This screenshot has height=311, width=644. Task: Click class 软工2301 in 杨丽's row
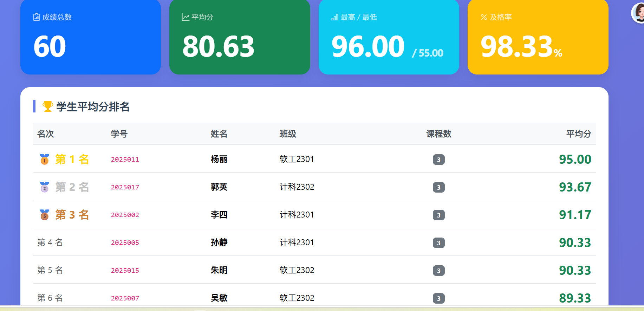[297, 159]
